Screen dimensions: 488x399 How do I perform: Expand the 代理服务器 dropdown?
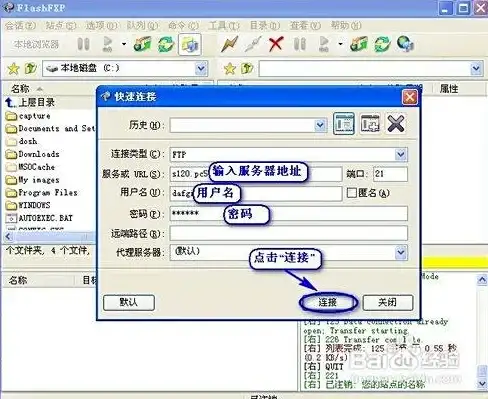coord(401,252)
